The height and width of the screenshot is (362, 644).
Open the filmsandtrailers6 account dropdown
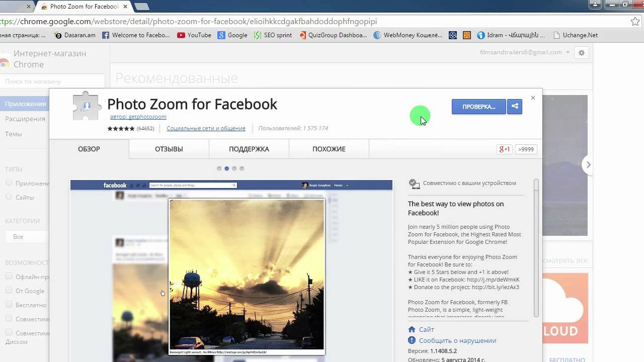tap(525, 52)
